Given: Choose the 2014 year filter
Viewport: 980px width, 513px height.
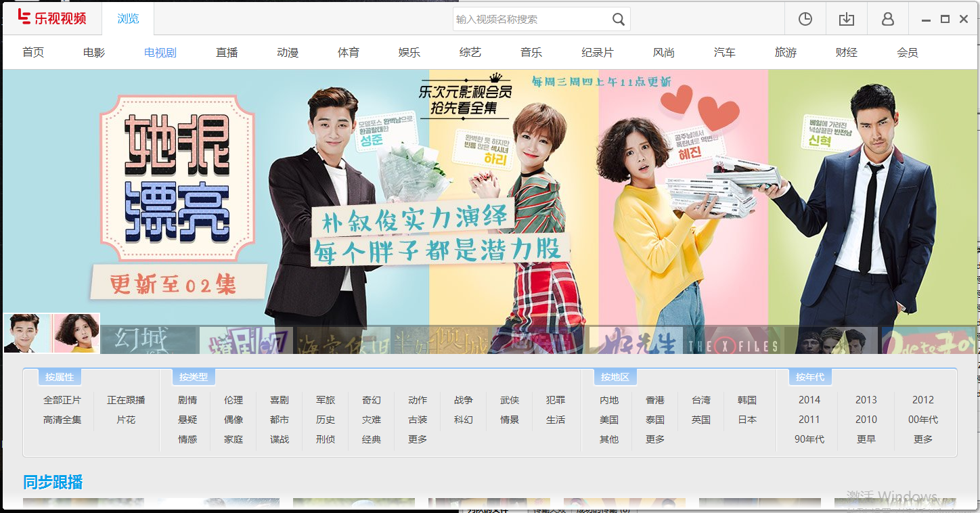Looking at the screenshot, I should tap(809, 400).
